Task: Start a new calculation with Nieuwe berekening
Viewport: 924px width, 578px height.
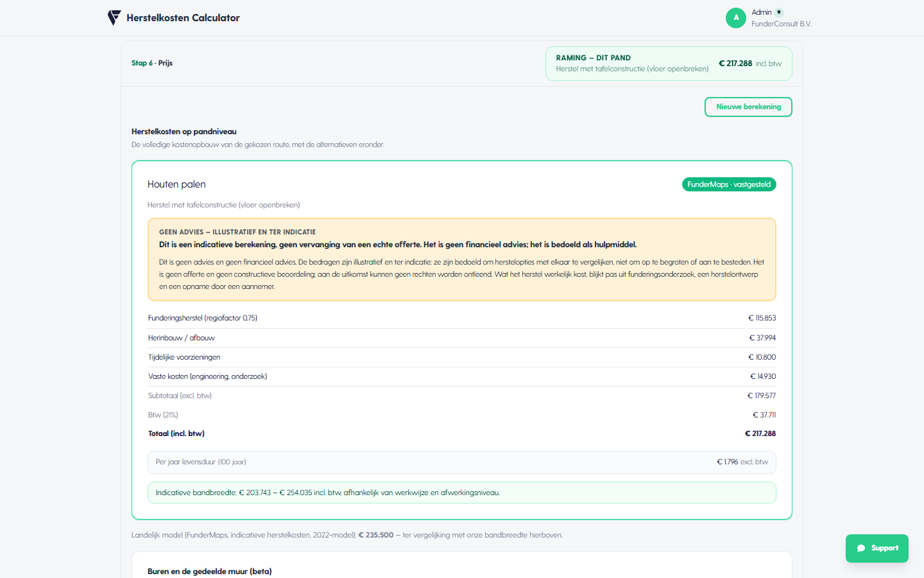Action: 748,107
